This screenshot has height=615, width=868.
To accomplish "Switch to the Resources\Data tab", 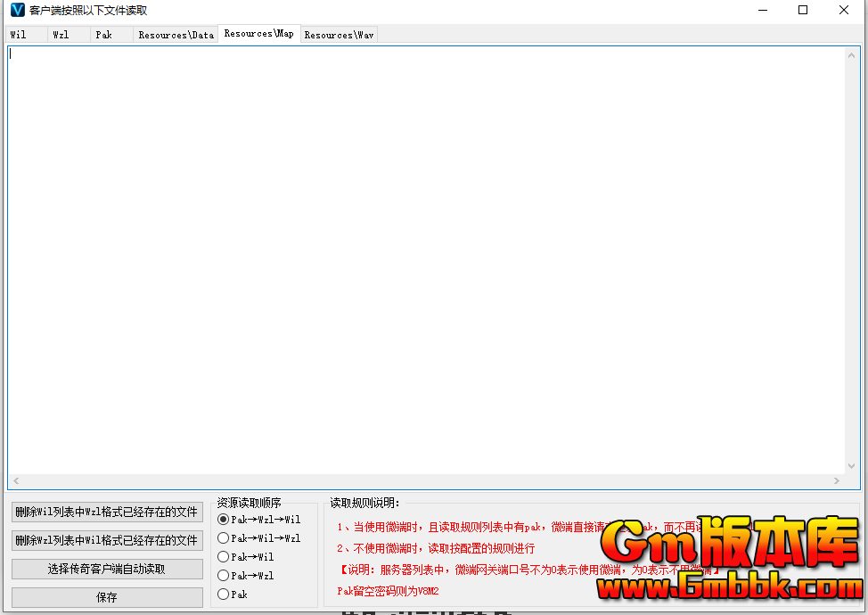I will (176, 35).
